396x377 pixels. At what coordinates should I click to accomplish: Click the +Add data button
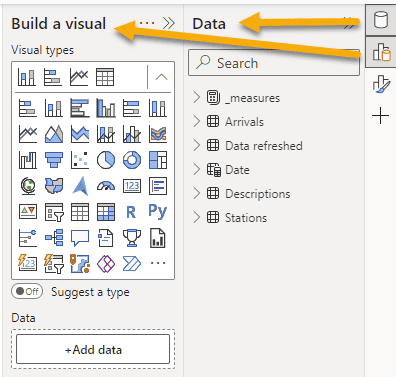(93, 349)
